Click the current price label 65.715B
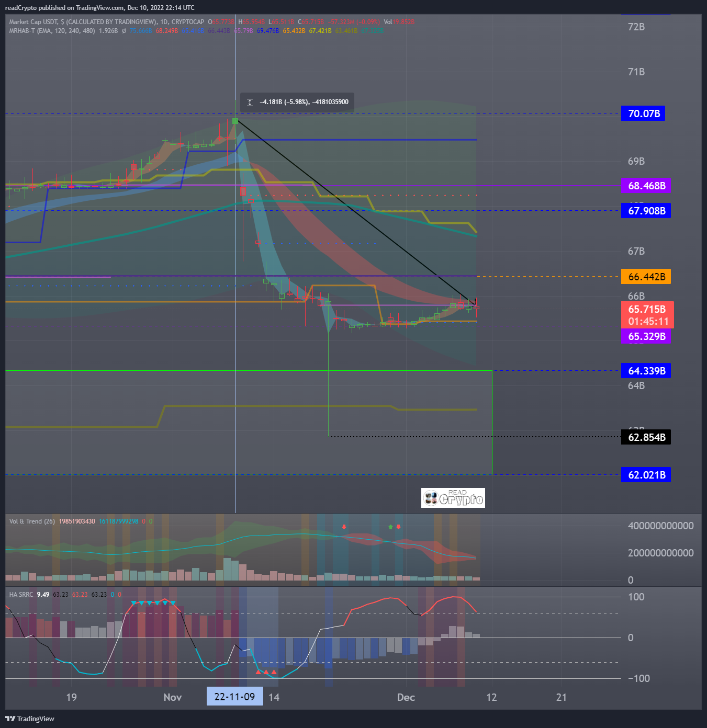Image resolution: width=707 pixels, height=728 pixels. point(647,309)
